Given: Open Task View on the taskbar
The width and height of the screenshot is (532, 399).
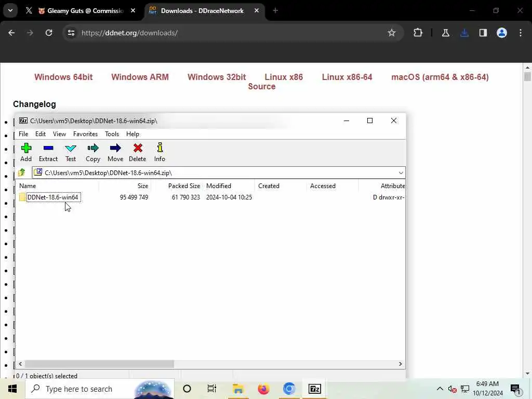Looking at the screenshot, I should pos(212,389).
